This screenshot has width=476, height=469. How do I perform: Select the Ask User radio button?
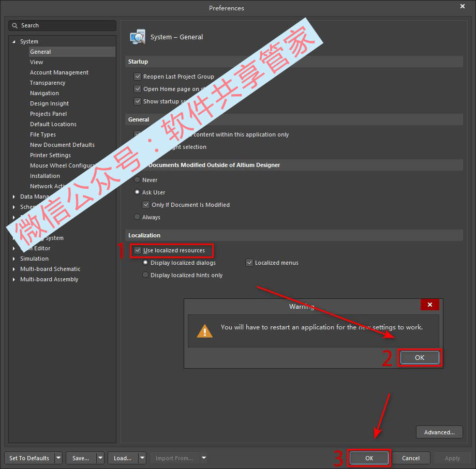point(137,192)
